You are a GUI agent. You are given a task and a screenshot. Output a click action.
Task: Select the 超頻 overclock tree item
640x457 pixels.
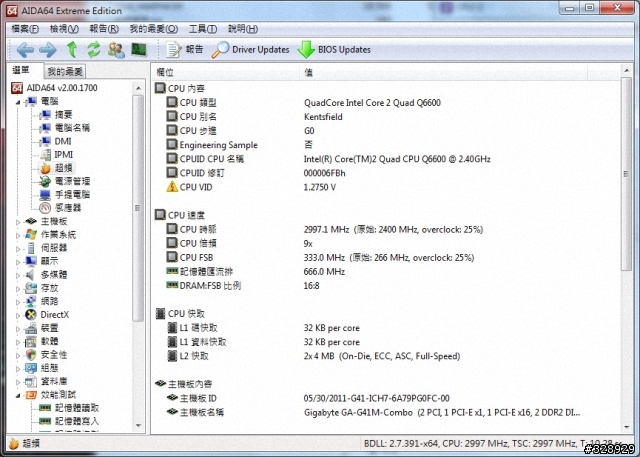[x=64, y=168]
